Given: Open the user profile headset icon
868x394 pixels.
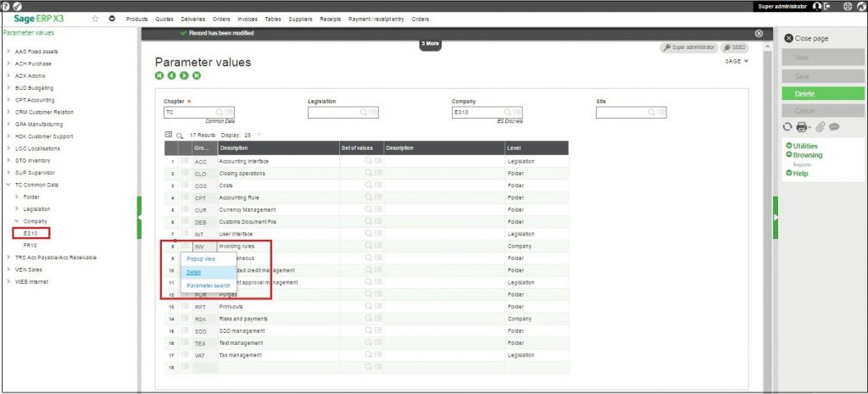Looking at the screenshot, I should (817, 6).
